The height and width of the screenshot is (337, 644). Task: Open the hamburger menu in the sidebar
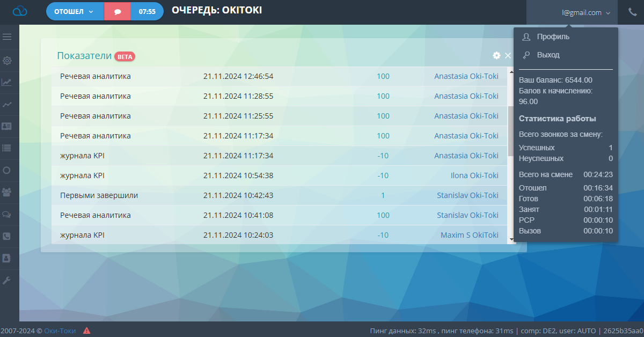pos(7,37)
